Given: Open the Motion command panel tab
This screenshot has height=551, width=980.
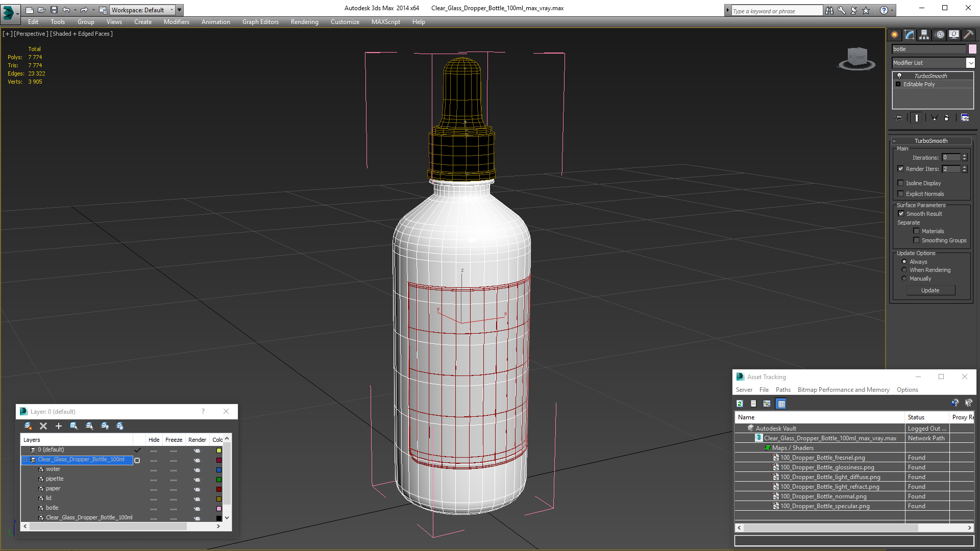Looking at the screenshot, I should [940, 35].
